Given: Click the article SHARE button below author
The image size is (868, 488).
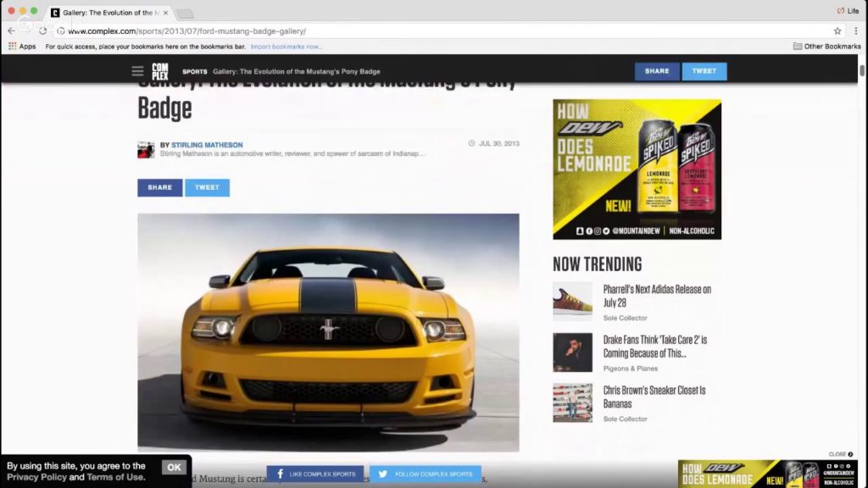Looking at the screenshot, I should pyautogui.click(x=160, y=187).
